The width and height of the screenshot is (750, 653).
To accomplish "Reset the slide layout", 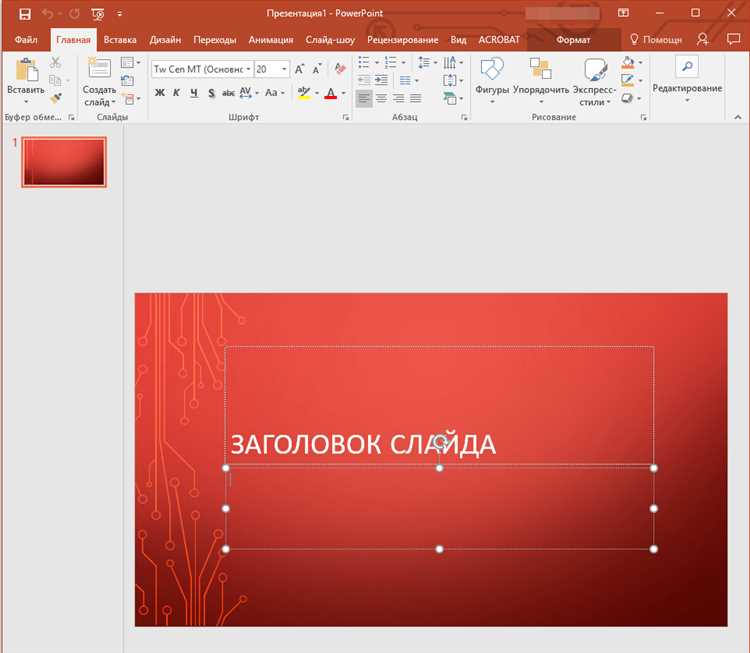I will click(127, 80).
